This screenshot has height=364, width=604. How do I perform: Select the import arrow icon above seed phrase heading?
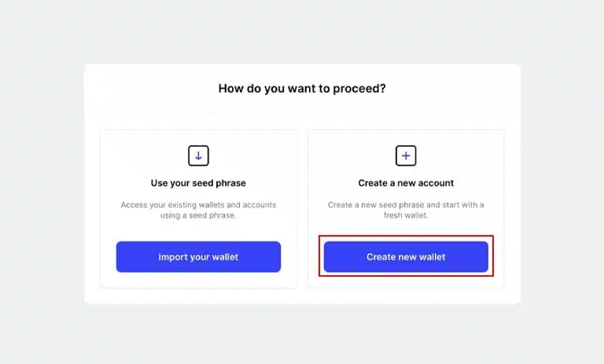point(198,156)
